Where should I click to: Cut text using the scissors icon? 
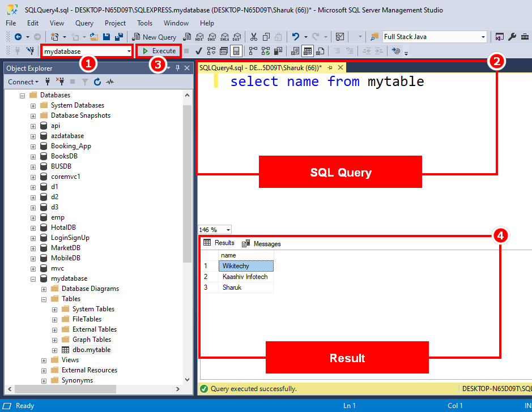click(253, 37)
